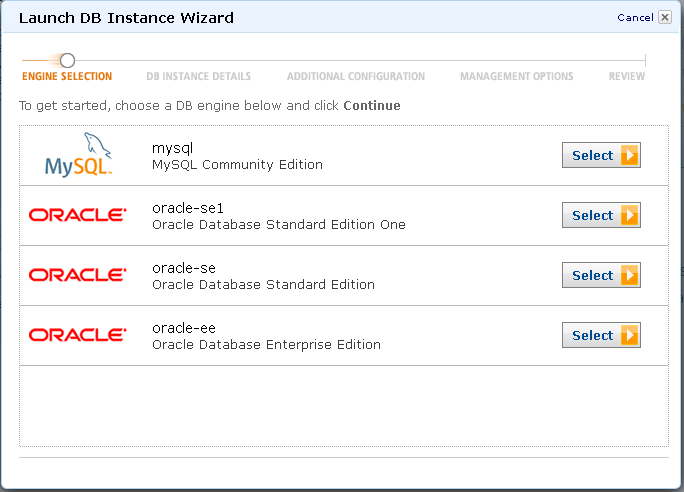Click the 'oracle-se1' engine name

[188, 208]
